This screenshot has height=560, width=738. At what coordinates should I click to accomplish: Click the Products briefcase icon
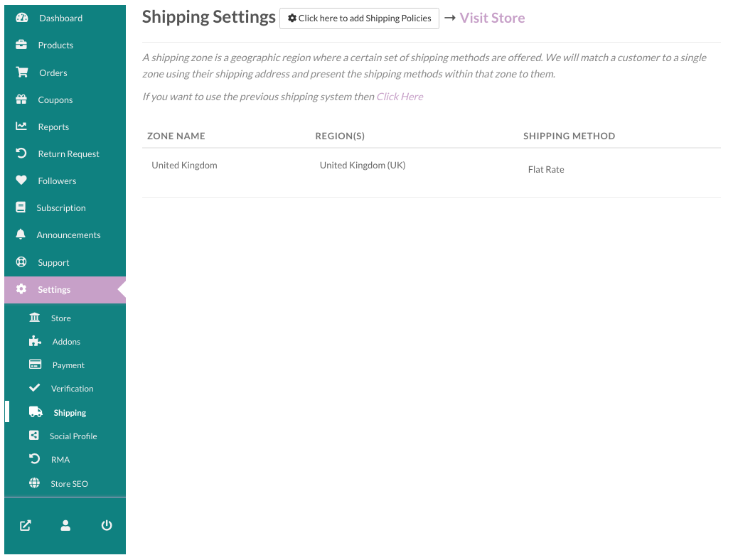[x=21, y=45]
